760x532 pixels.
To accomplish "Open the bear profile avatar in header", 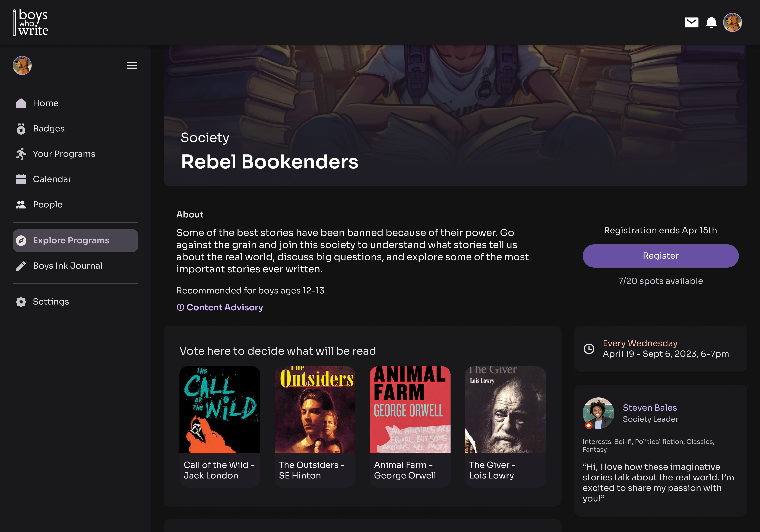I will (732, 23).
